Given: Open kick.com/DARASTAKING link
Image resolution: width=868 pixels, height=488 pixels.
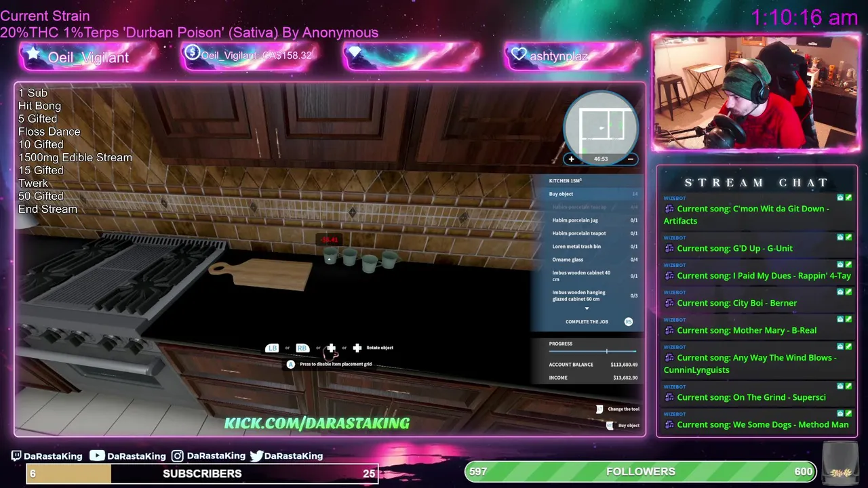Looking at the screenshot, I should point(317,423).
